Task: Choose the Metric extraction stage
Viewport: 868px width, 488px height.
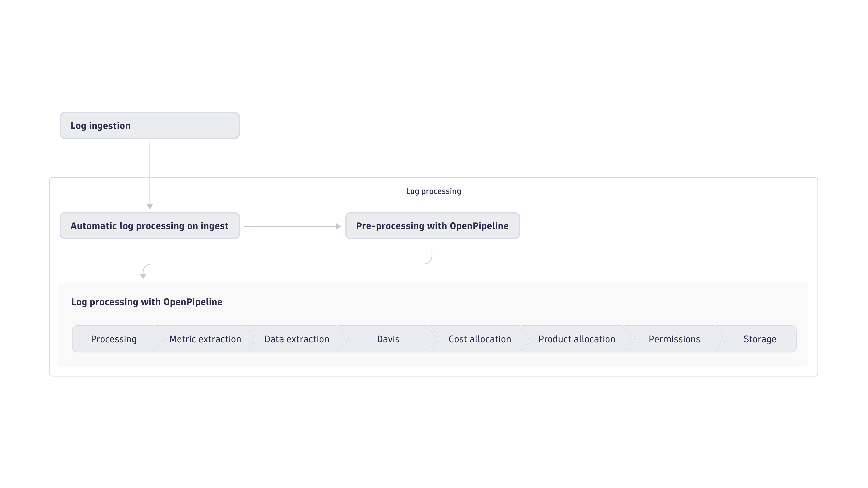Action: [205, 339]
